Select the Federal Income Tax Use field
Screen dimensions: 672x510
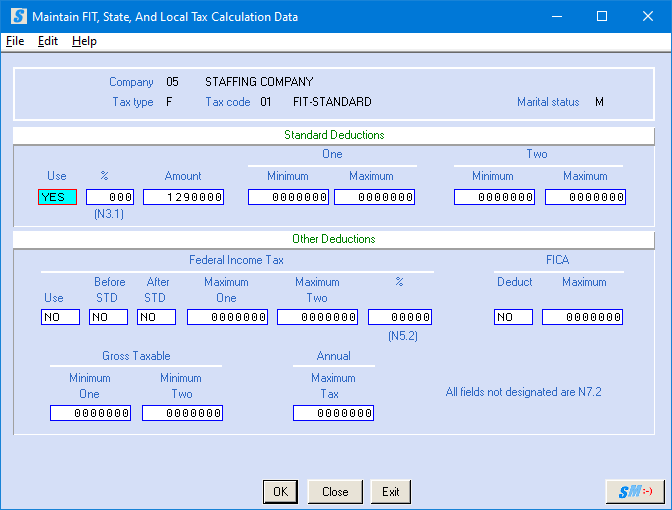pyautogui.click(x=60, y=317)
